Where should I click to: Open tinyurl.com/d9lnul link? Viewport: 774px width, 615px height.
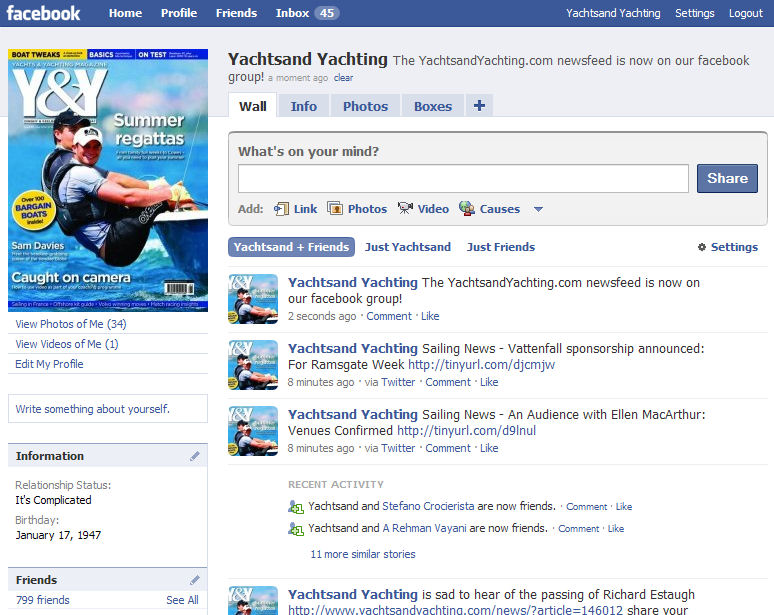(x=466, y=430)
